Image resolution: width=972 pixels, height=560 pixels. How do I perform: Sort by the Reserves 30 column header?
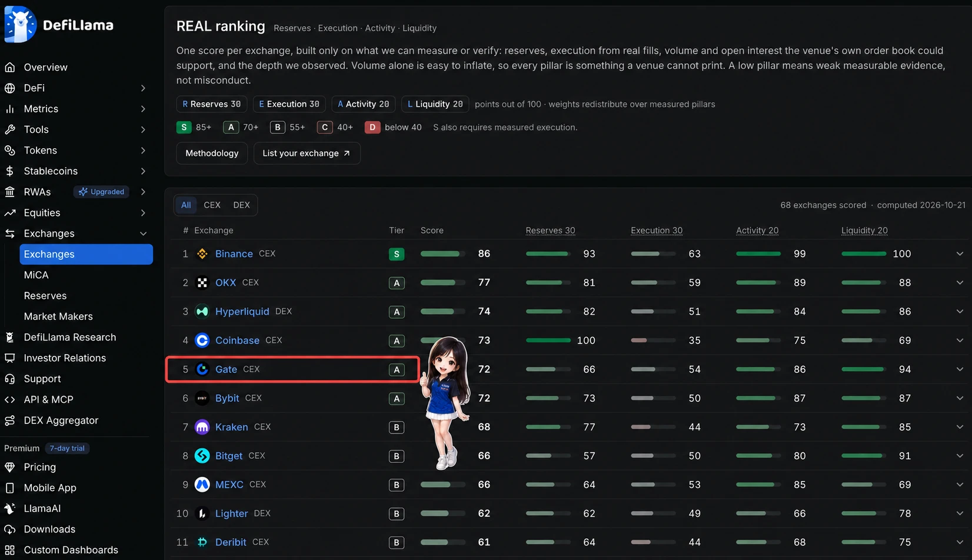550,231
